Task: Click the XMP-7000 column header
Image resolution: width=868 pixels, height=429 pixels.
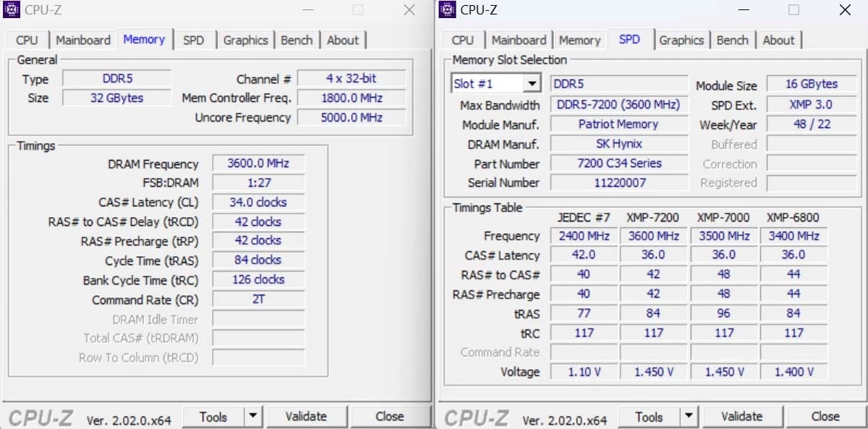Action: (723, 217)
